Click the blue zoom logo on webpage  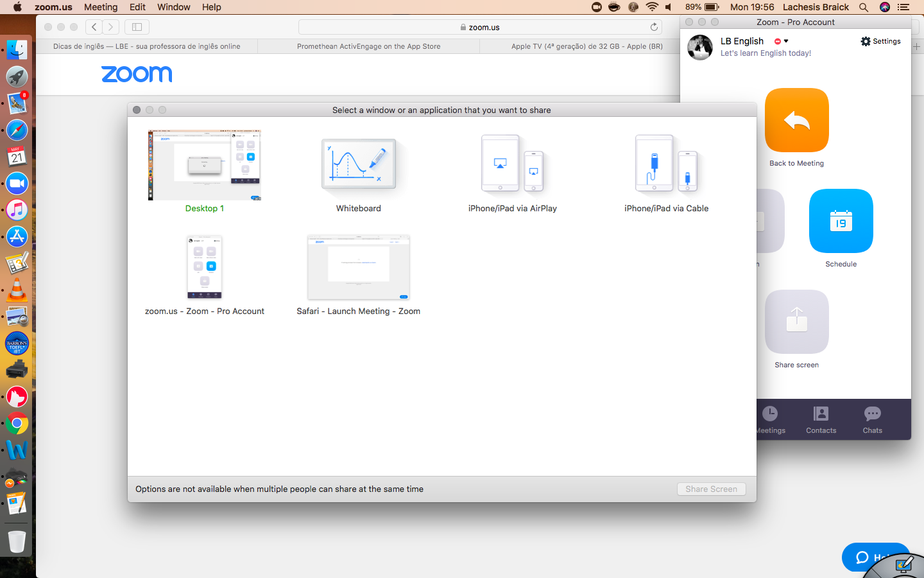(x=137, y=74)
